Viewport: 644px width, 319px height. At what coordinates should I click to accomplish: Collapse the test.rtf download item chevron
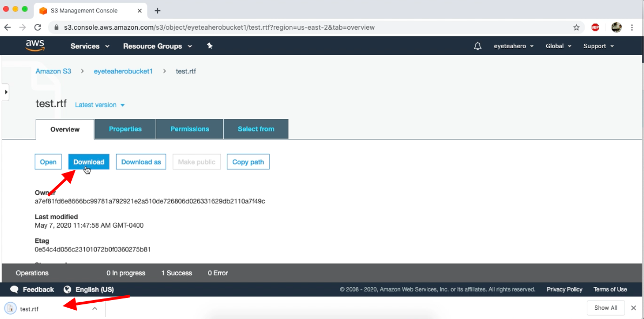pos(95,308)
